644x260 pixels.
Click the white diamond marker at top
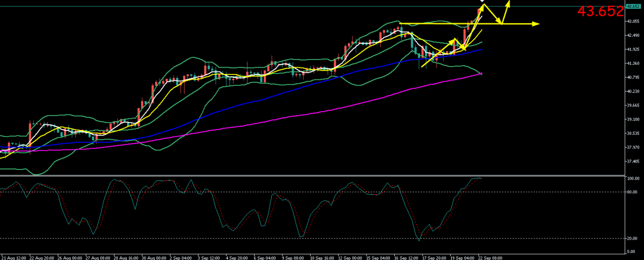(x=482, y=1)
